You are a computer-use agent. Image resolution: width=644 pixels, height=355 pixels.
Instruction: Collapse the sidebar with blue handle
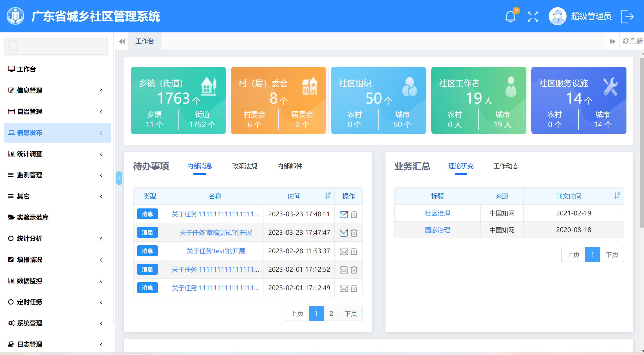(x=119, y=178)
